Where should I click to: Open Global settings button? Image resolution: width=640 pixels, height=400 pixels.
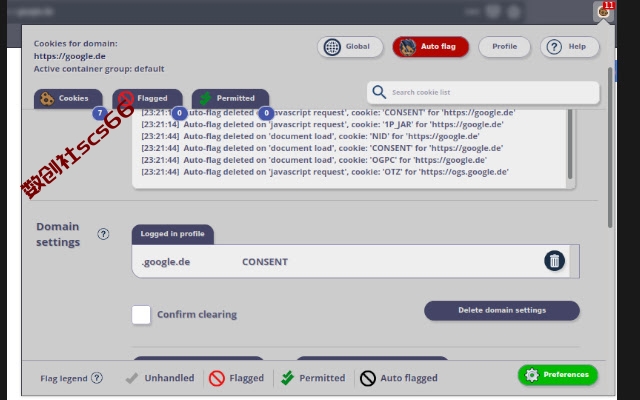click(350, 47)
